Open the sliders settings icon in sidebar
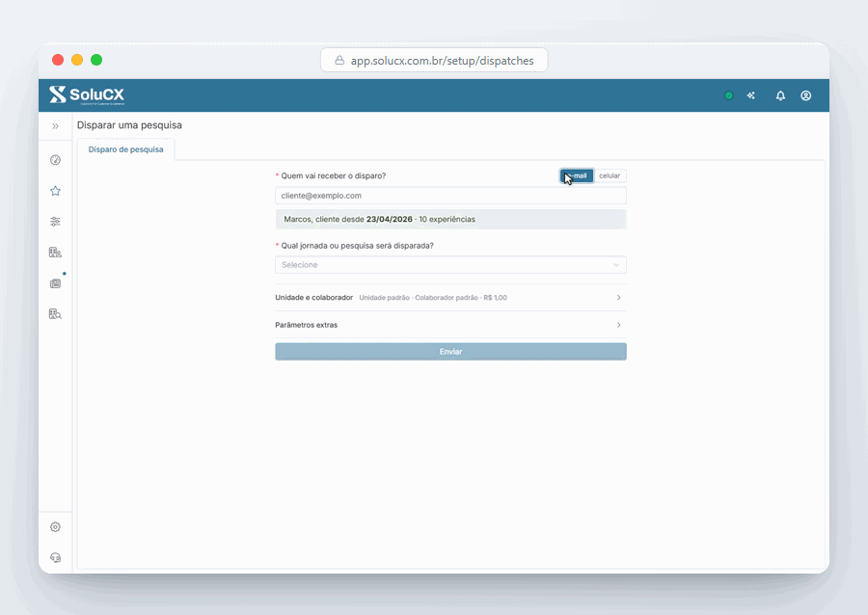Image resolution: width=868 pixels, height=615 pixels. (55, 222)
